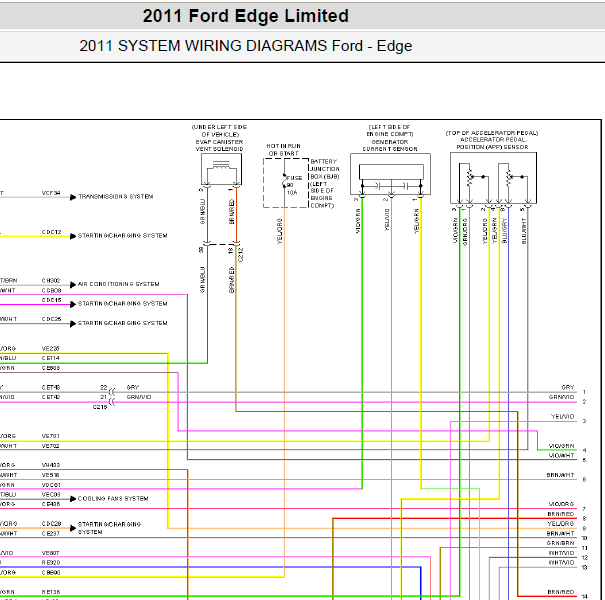Image resolution: width=605 pixels, height=600 pixels.
Task: Select circuit code VE702
Action: pyautogui.click(x=51, y=446)
